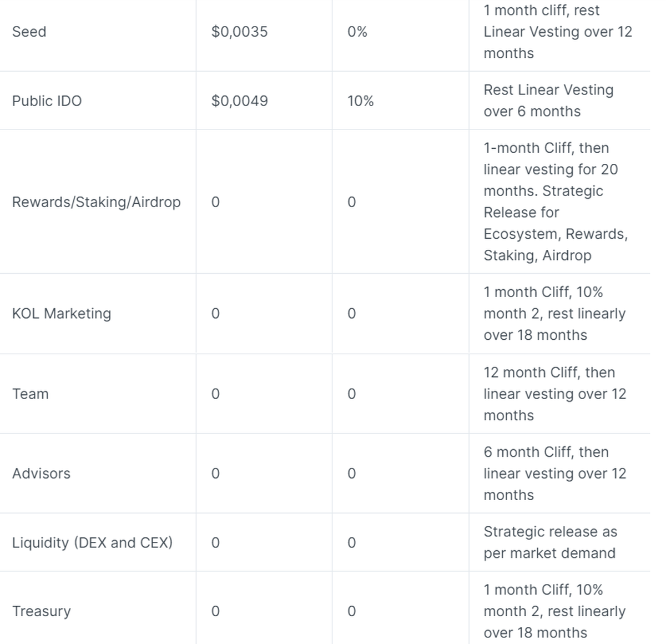This screenshot has height=644, width=666.
Task: Select "Rest Linear Vesting over 6 months" text
Action: click(x=548, y=100)
